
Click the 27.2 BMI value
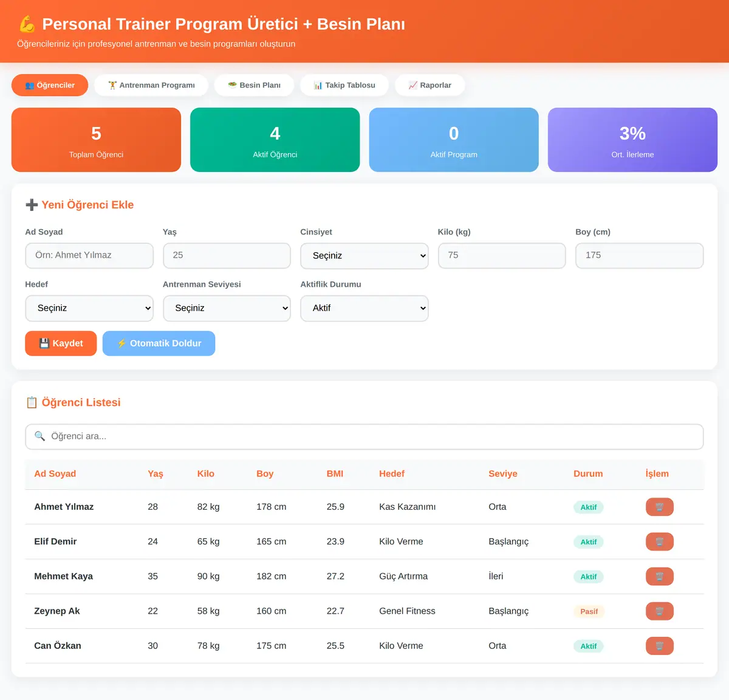pyautogui.click(x=335, y=576)
